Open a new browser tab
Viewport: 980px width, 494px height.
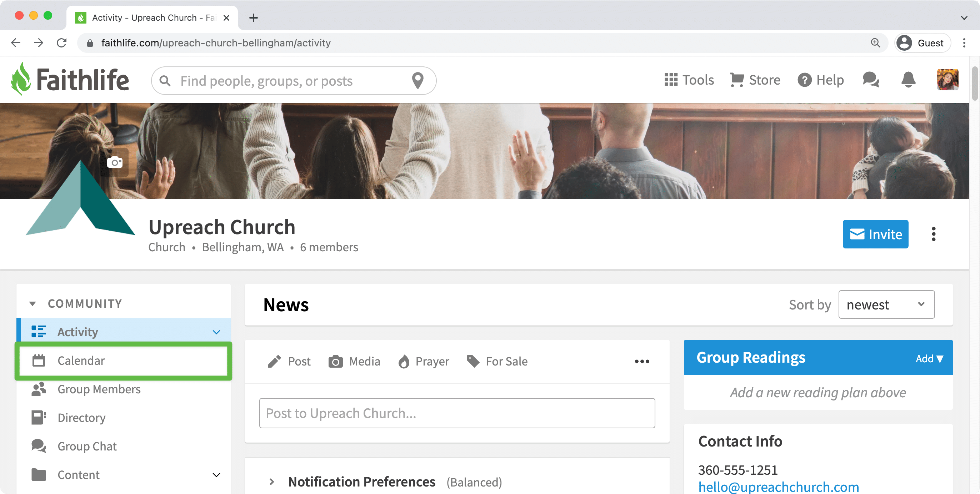coord(253,17)
